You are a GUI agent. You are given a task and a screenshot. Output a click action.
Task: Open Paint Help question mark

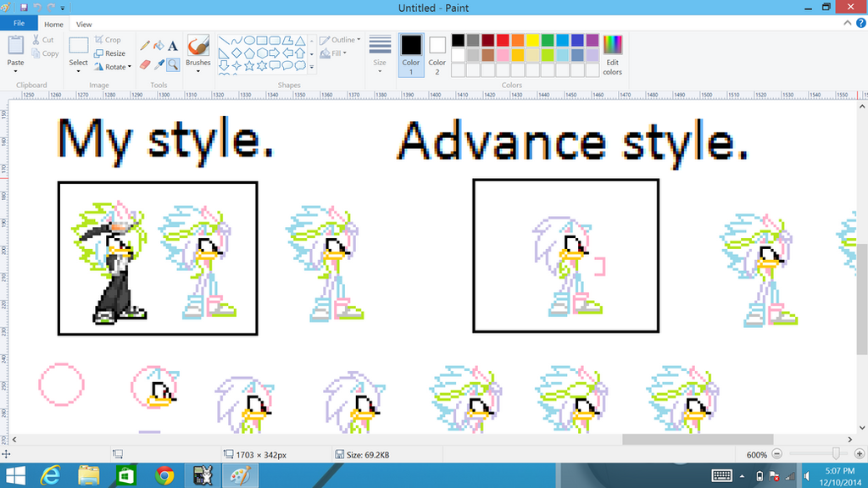861,23
